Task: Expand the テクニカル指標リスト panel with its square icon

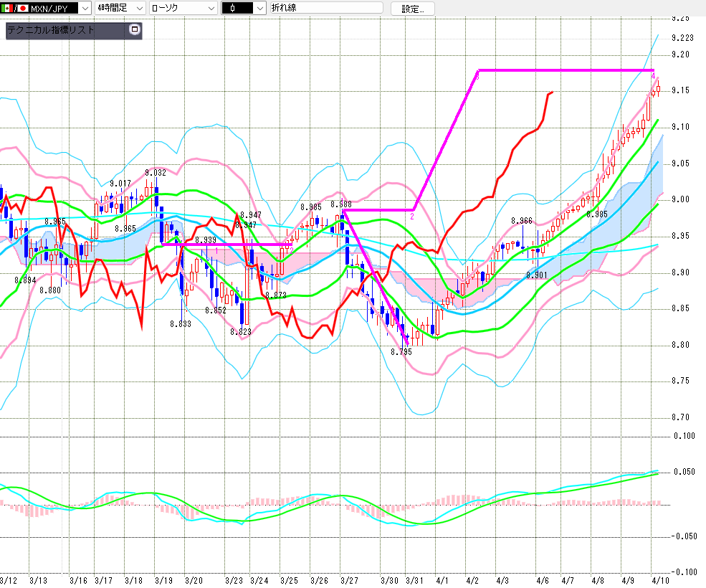Action: coord(134,30)
